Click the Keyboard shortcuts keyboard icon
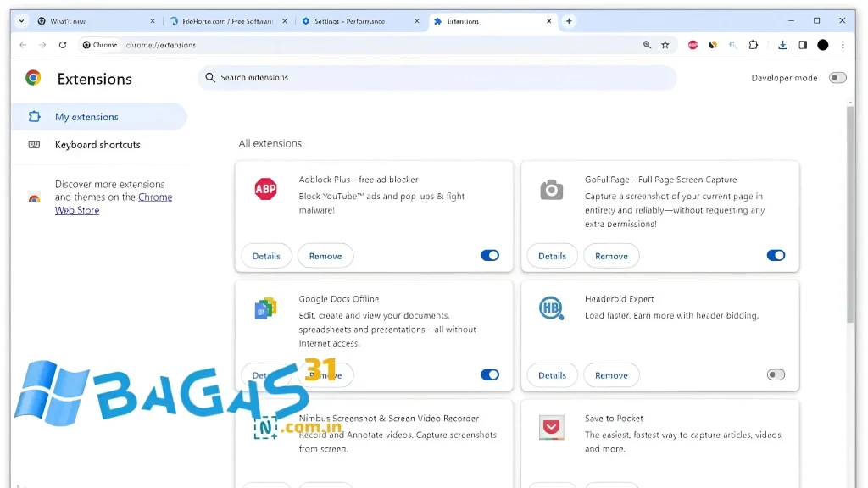 [34, 144]
